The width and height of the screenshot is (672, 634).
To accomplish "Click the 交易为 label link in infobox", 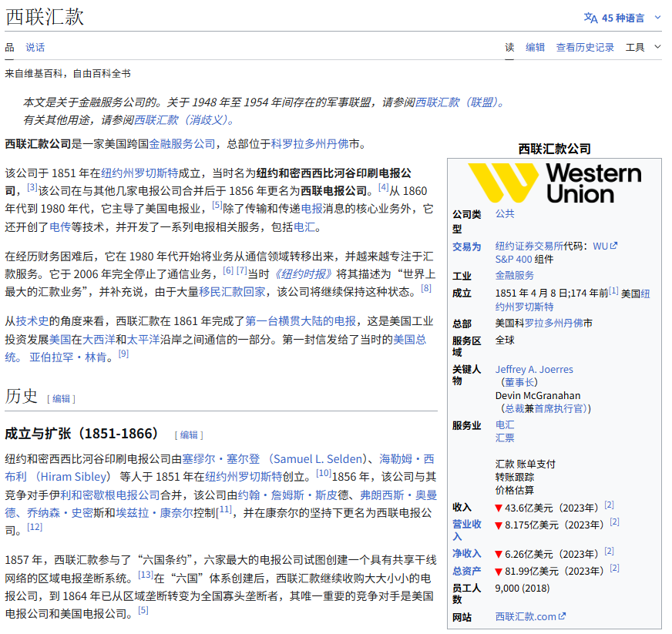I will point(467,247).
